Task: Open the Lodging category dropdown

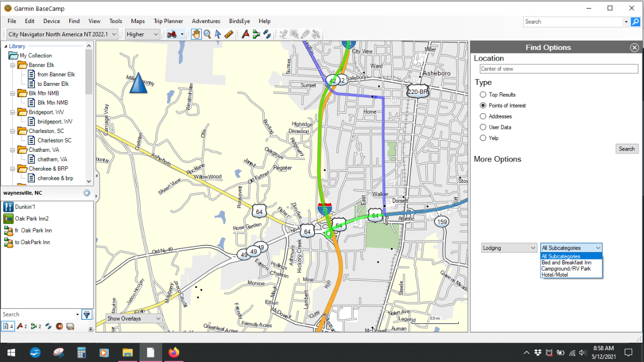Action: (x=509, y=248)
